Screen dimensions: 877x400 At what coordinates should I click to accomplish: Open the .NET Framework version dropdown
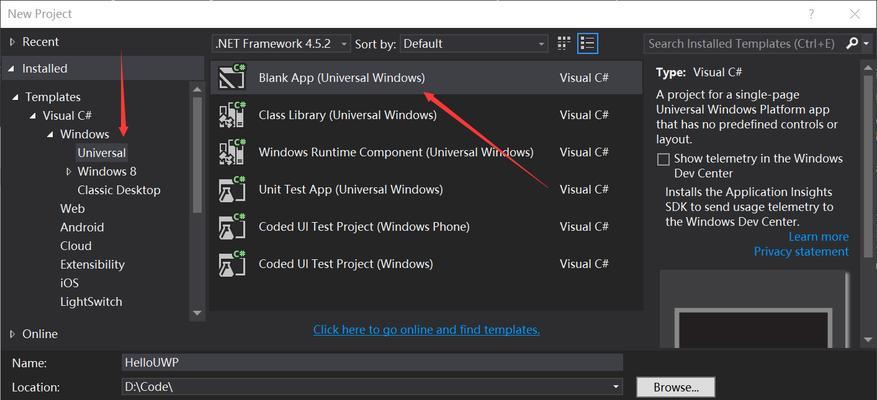click(282, 44)
